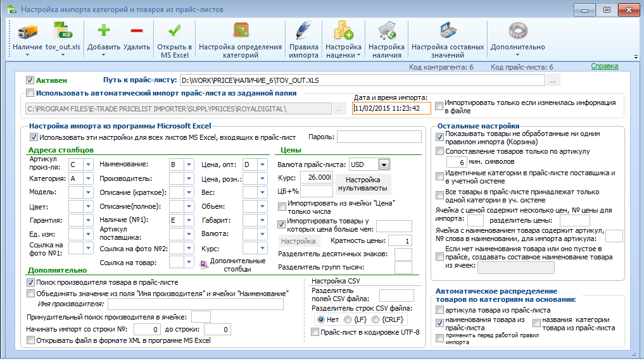The width and height of the screenshot is (644, 360).
Task: Click the Пароль input field
Action: tap(379, 137)
